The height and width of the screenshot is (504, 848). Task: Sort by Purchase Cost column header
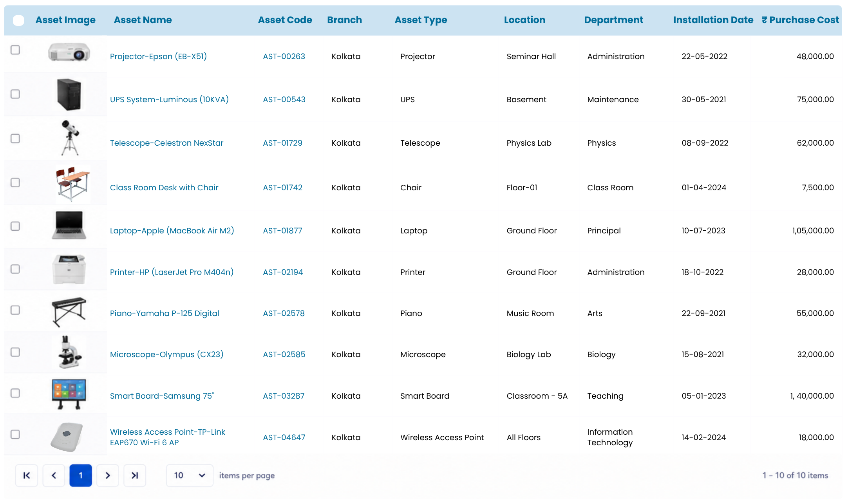[x=800, y=20]
